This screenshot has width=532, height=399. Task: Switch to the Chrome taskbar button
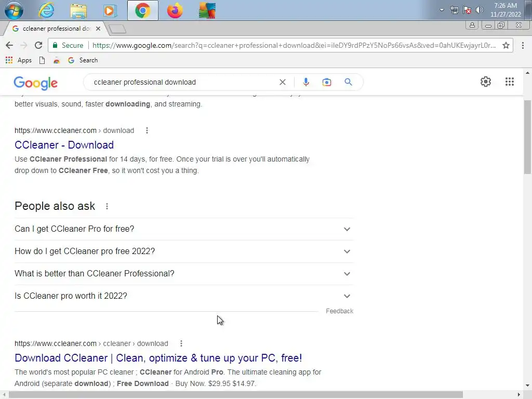click(142, 10)
